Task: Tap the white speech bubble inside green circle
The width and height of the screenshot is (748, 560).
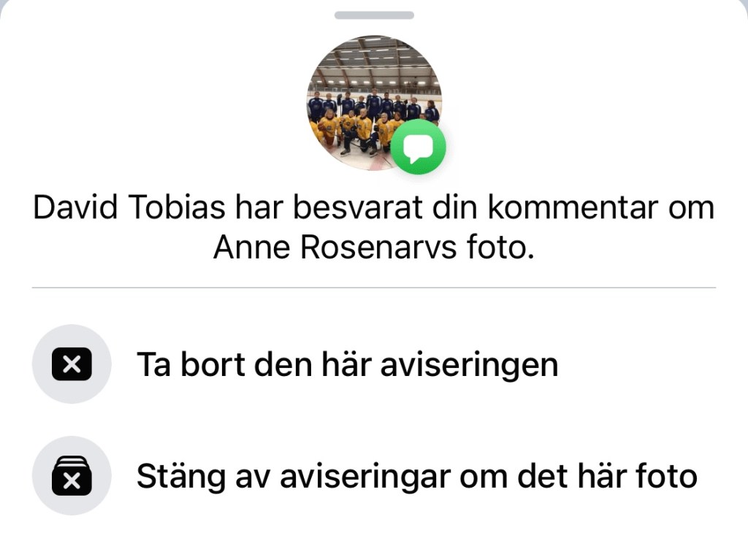Action: tap(419, 148)
